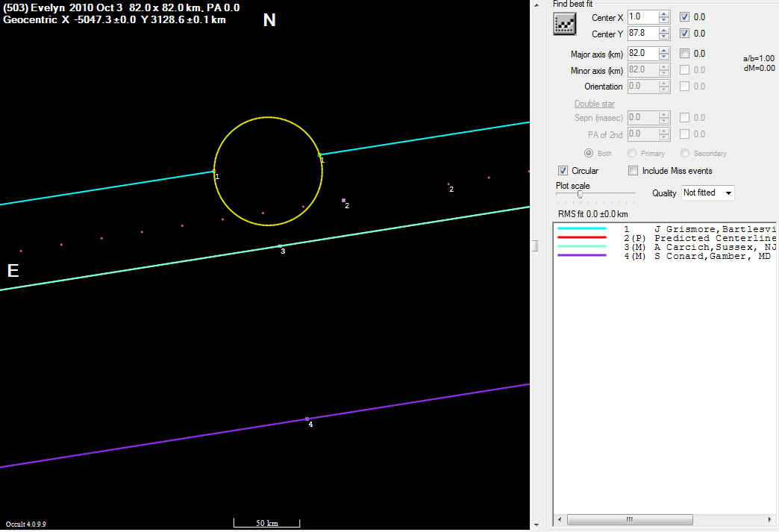The height and width of the screenshot is (532, 779).
Task: Click the purple legend line for observer 4
Action: tap(582, 255)
